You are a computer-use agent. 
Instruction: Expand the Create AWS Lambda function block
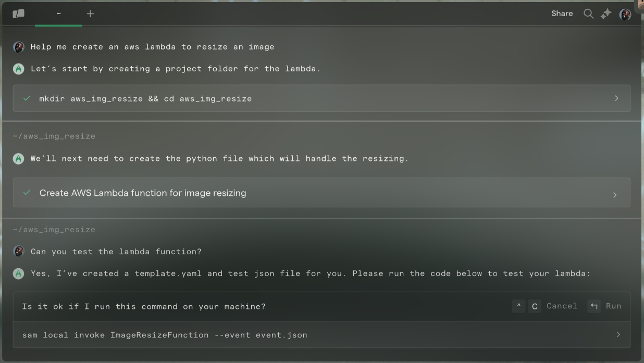[615, 195]
